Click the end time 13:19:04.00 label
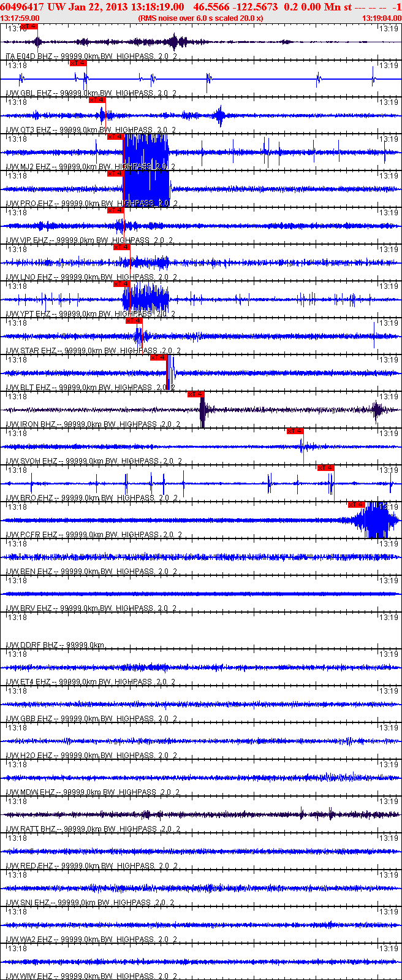 pyautogui.click(x=382, y=18)
